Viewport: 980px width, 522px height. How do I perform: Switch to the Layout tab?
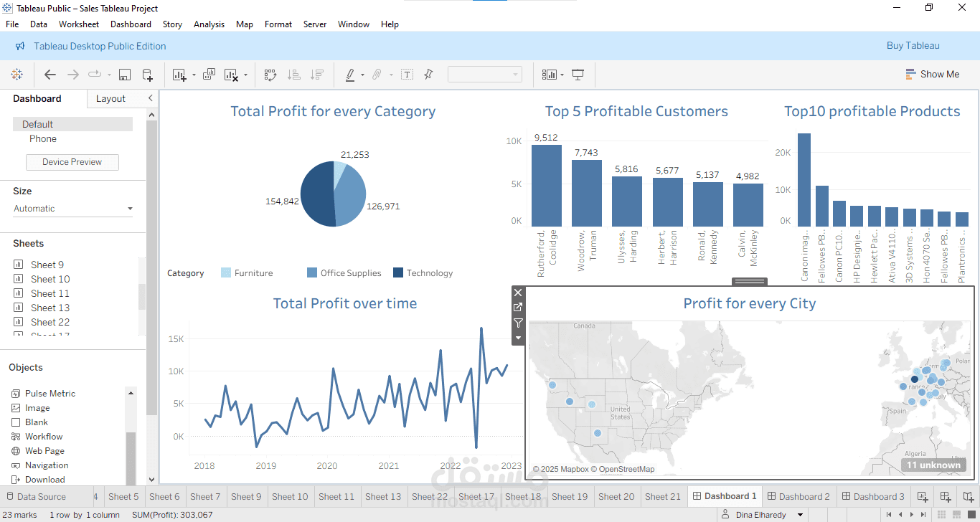tap(110, 99)
